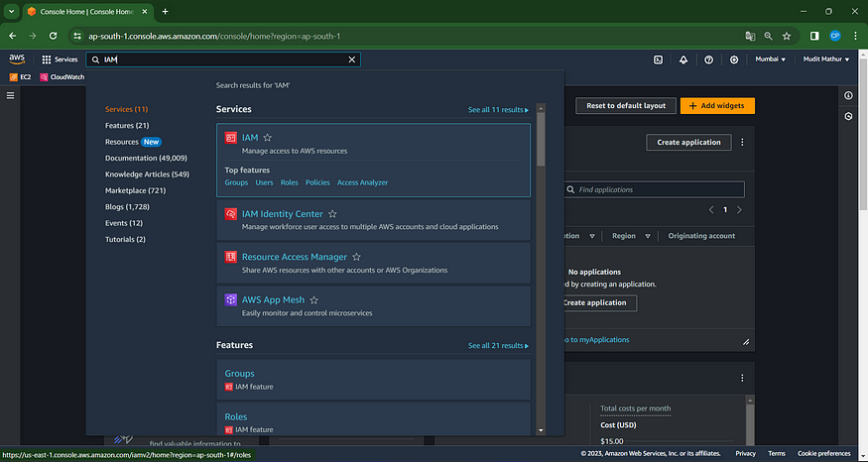This screenshot has width=868, height=462.
Task: Select Events (12) category
Action: [124, 223]
